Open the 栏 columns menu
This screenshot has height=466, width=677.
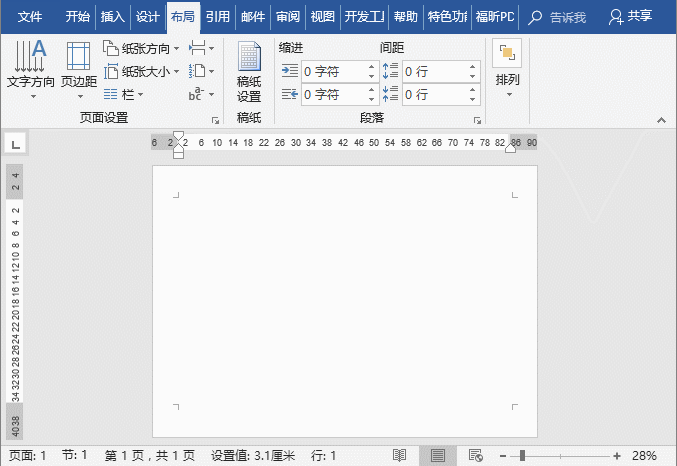tap(123, 94)
